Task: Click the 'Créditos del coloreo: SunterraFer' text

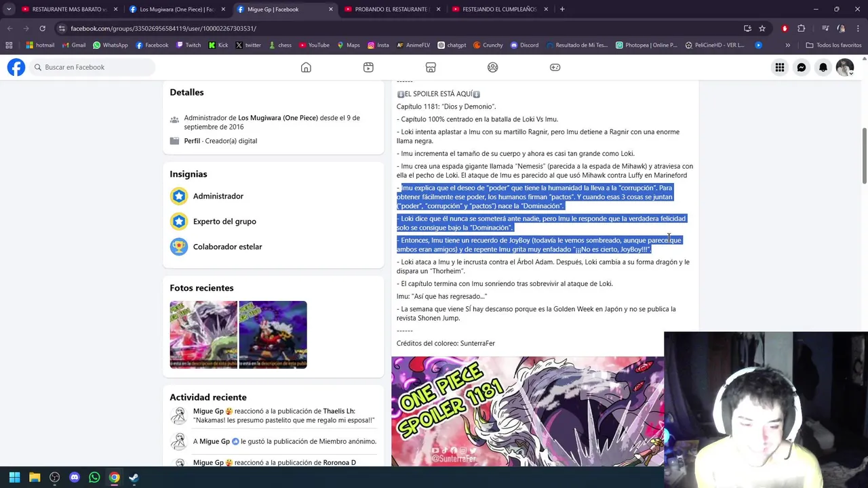Action: [446, 344]
